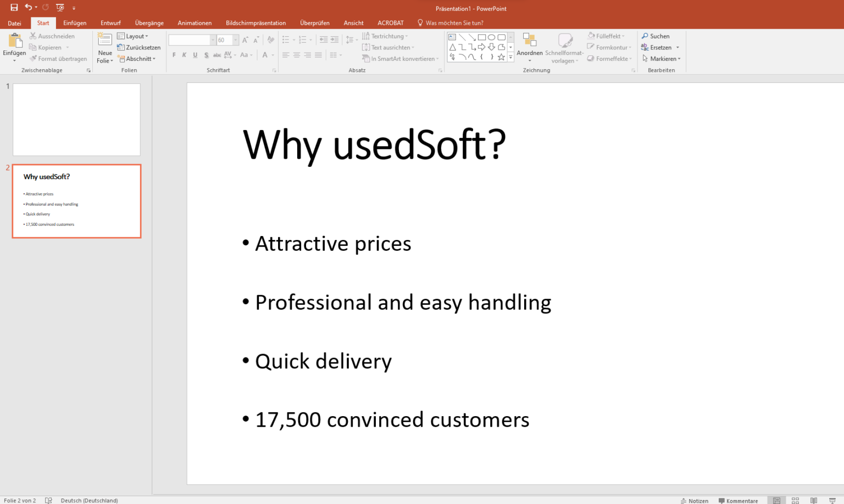
Task: Open the font color picker
Action: 266,55
